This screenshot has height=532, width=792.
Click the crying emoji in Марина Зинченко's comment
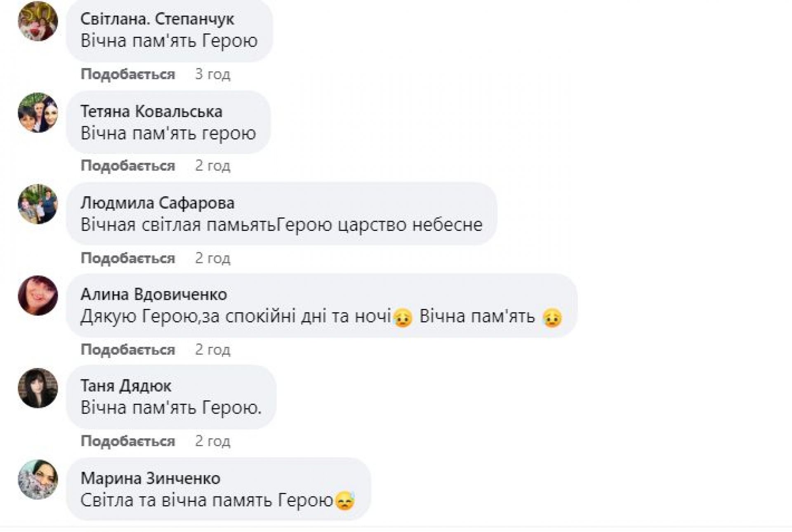(345, 501)
